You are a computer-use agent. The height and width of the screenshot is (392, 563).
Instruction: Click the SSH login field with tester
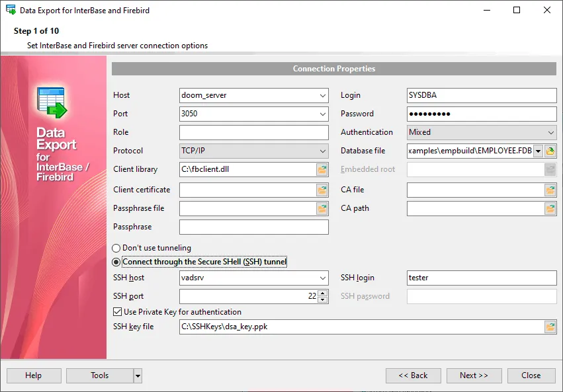[x=482, y=278]
